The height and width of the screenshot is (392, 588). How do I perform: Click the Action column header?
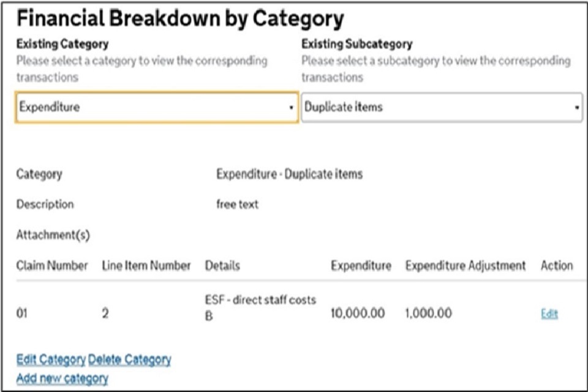[x=557, y=266]
